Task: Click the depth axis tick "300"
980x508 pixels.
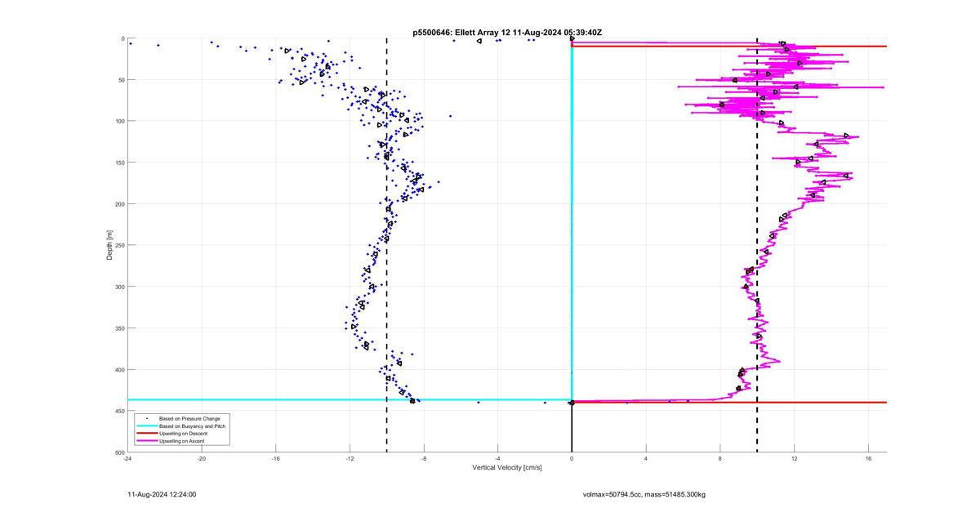Action: (119, 287)
